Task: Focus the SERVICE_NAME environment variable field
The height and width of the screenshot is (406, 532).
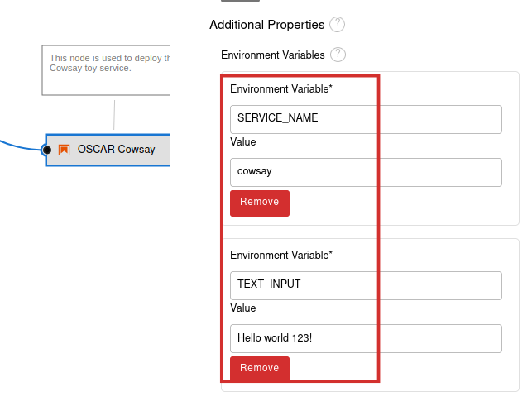Action: click(x=366, y=118)
